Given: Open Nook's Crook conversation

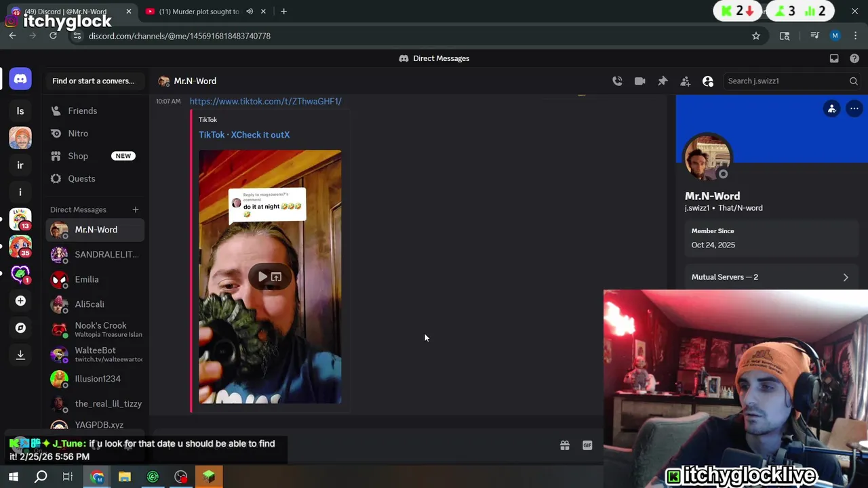Looking at the screenshot, I should (95, 329).
